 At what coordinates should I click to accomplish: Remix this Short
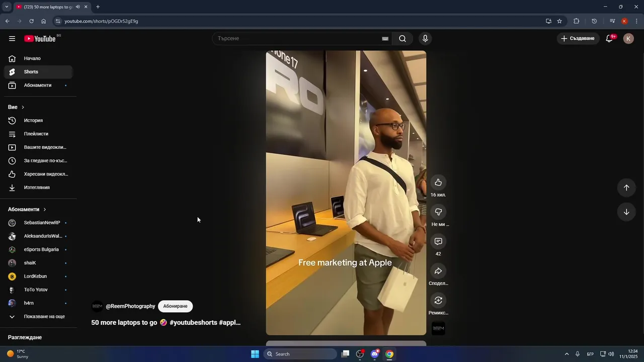pyautogui.click(x=438, y=301)
